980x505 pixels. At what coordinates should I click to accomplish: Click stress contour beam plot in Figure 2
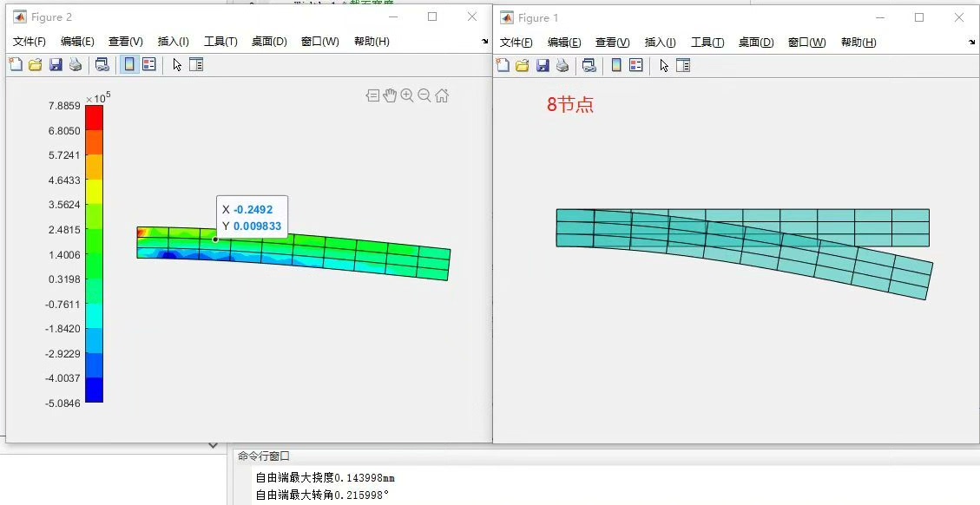[293, 253]
